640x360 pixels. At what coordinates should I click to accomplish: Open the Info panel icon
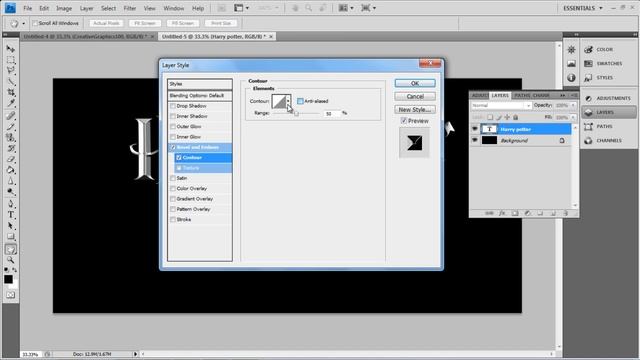pyautogui.click(x=571, y=78)
